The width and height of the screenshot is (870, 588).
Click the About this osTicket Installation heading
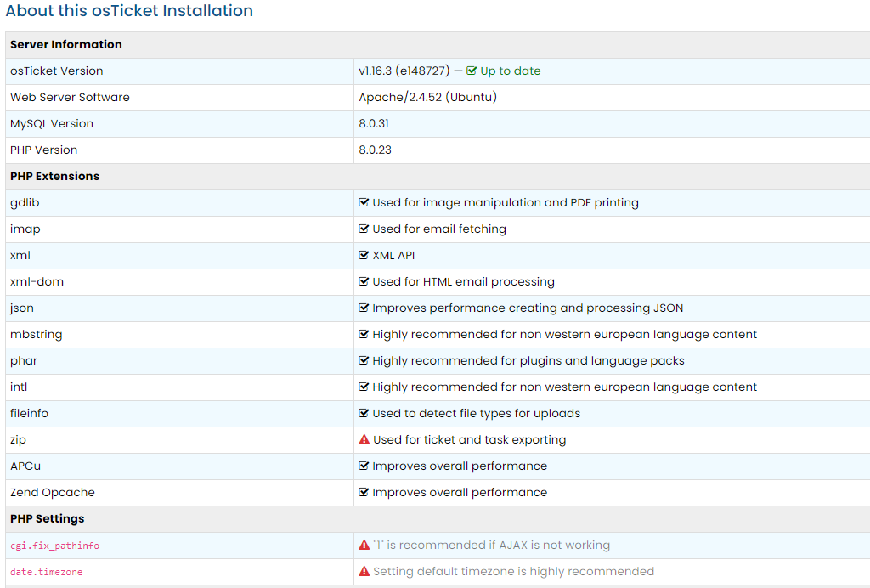point(129,12)
